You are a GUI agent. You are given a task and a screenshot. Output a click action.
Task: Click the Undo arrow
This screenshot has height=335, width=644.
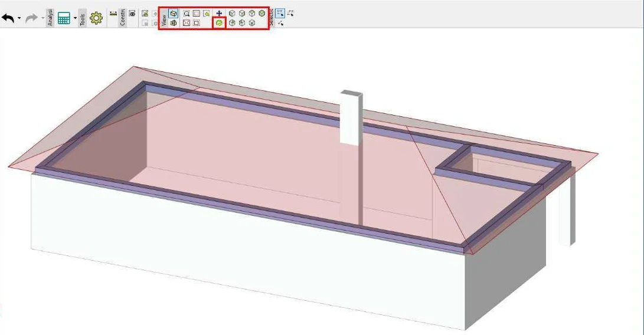click(8, 18)
